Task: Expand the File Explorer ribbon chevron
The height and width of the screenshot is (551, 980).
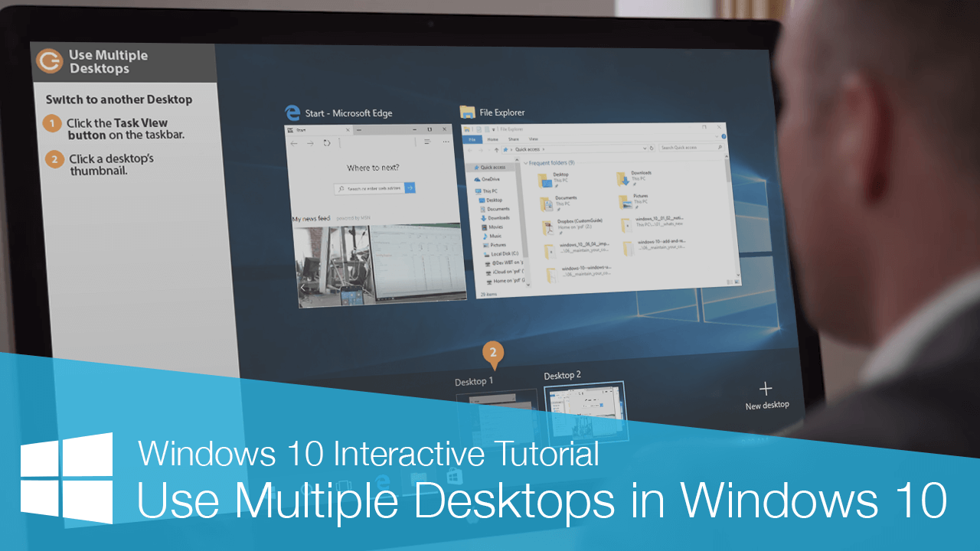Action: (x=717, y=136)
